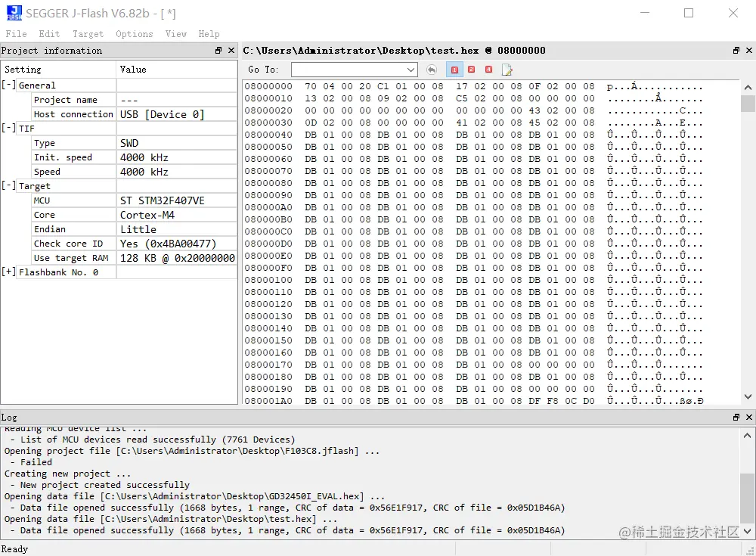Undock the test.hex data panel

tap(736, 50)
